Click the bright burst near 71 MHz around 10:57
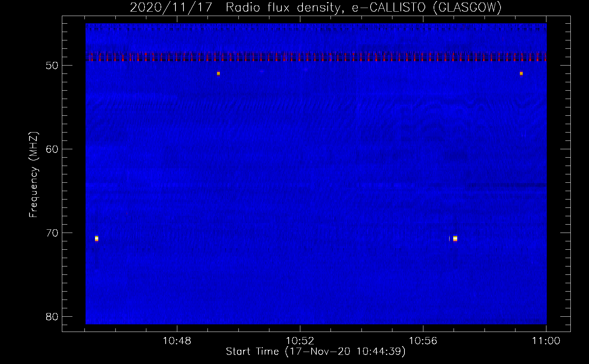The width and height of the screenshot is (589, 364). click(455, 238)
